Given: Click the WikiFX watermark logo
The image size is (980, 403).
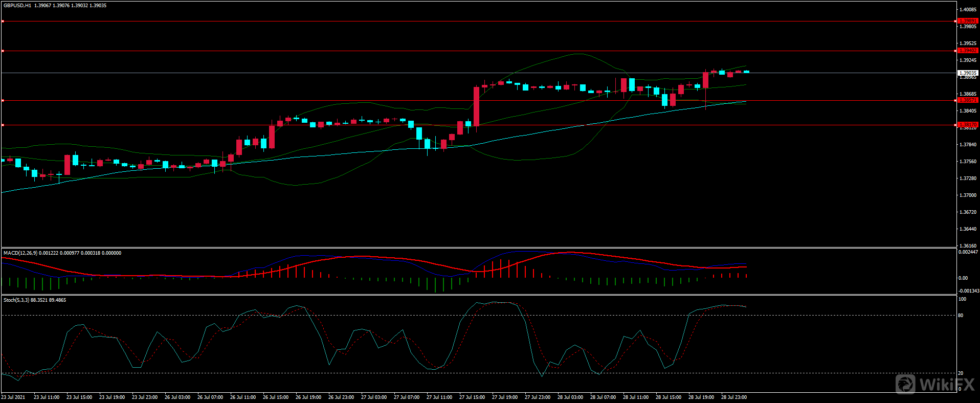Looking at the screenshot, I should pyautogui.click(x=935, y=384).
